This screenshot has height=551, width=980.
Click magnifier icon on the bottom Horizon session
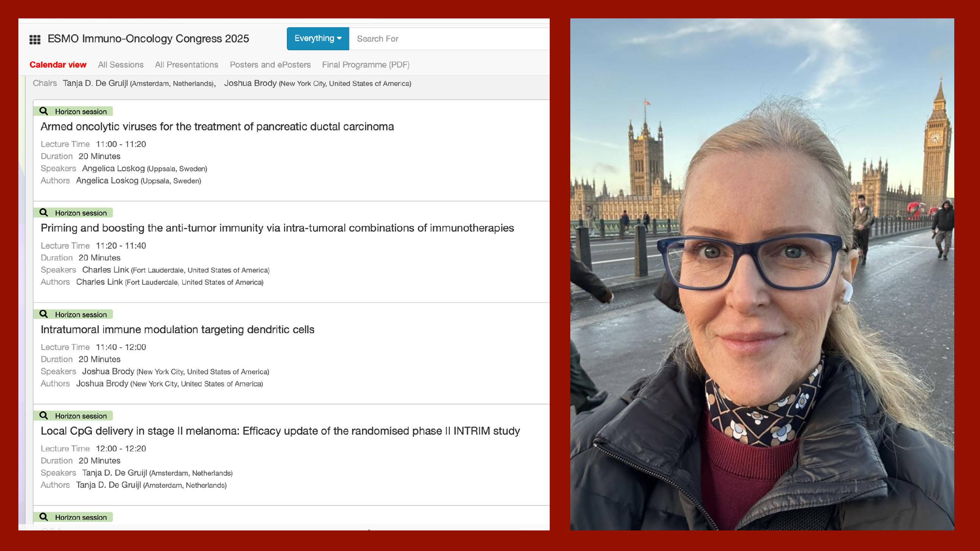coord(44,517)
